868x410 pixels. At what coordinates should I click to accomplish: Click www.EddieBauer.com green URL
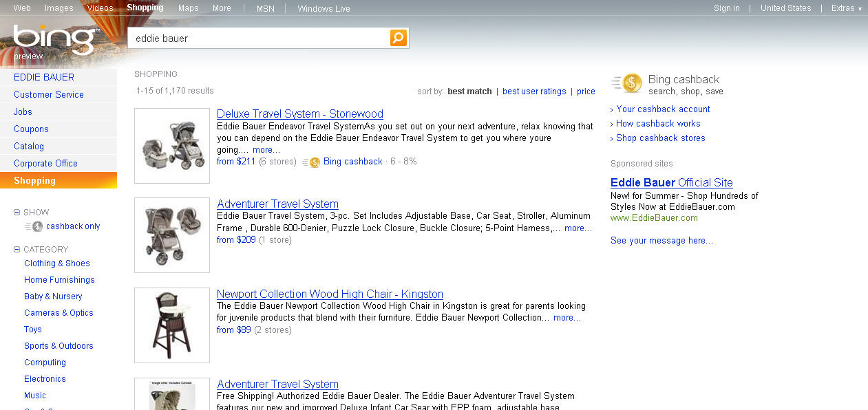pyautogui.click(x=654, y=218)
